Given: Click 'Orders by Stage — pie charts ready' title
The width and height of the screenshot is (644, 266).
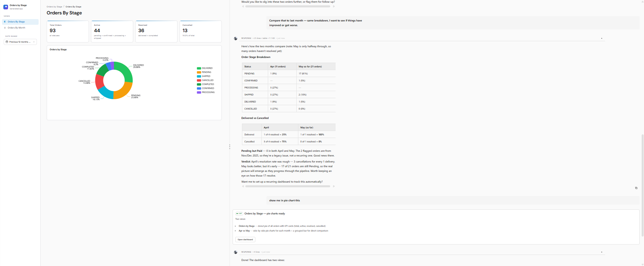Looking at the screenshot, I should pyautogui.click(x=264, y=213).
